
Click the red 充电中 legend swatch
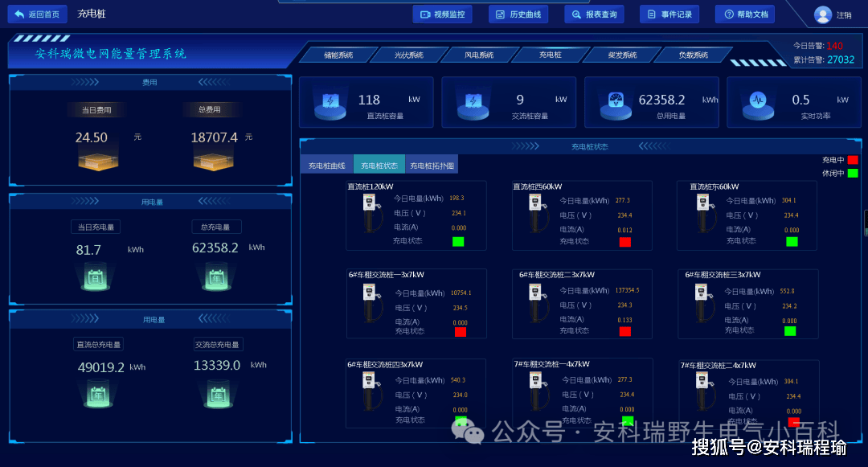[x=853, y=160]
